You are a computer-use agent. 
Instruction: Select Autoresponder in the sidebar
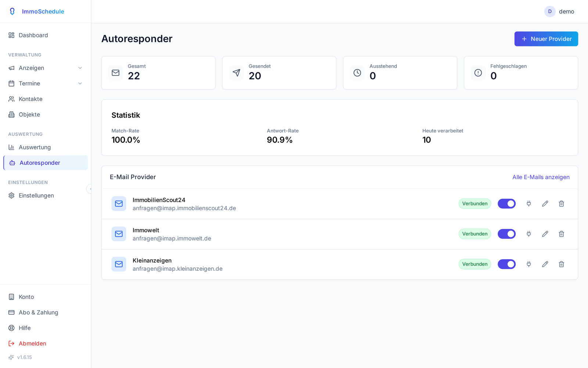click(x=46, y=163)
